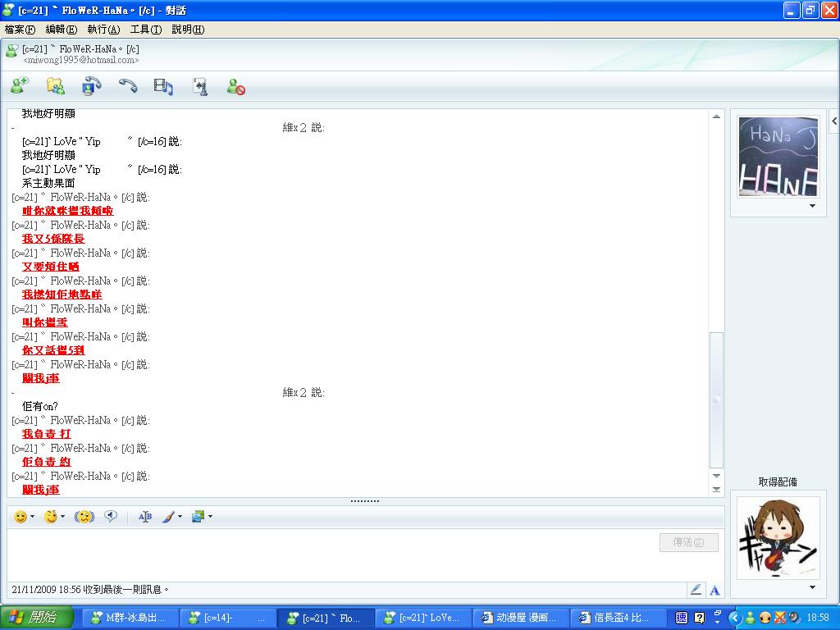Click the voice clip speech bubble icon
The height and width of the screenshot is (630, 840).
(x=111, y=517)
